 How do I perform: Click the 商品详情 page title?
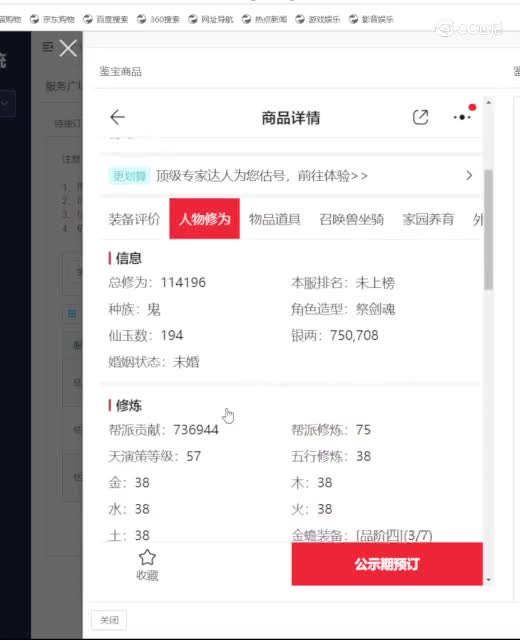pos(291,118)
